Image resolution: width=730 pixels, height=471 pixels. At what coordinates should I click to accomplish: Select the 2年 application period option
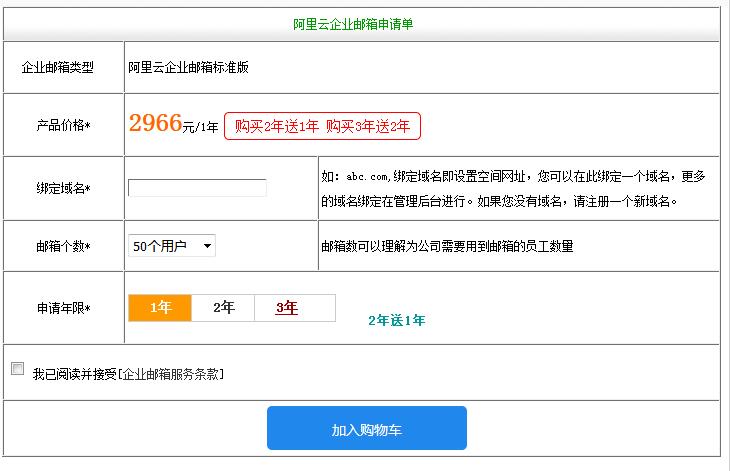pos(223,308)
